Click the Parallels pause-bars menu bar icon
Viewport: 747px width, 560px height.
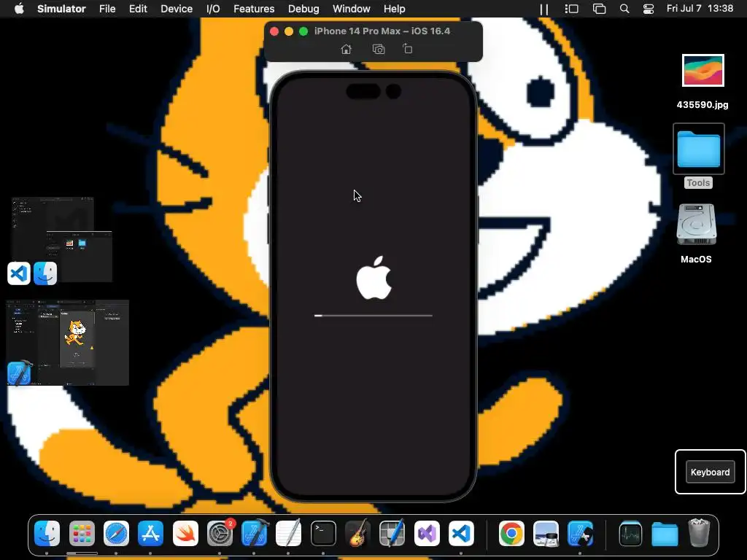(x=544, y=9)
